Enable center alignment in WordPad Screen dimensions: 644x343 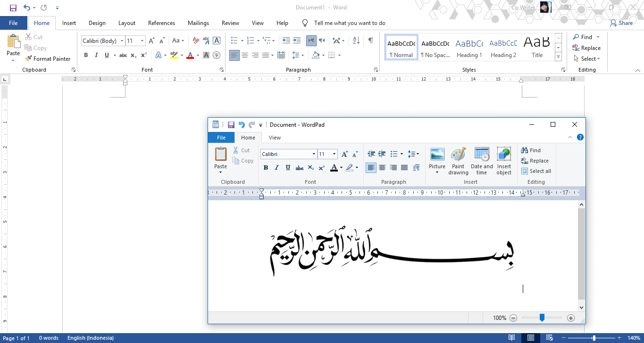382,167
